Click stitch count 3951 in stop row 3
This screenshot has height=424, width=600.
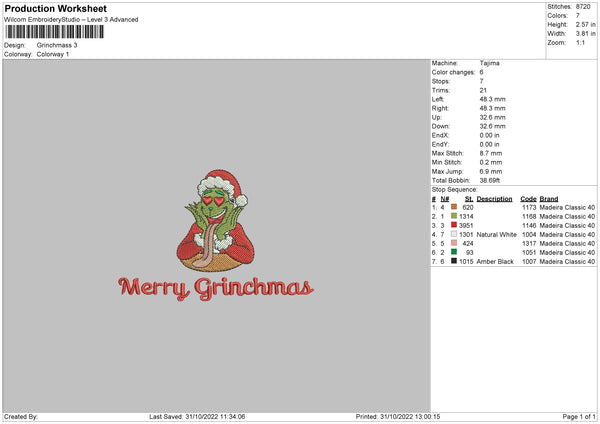point(466,225)
